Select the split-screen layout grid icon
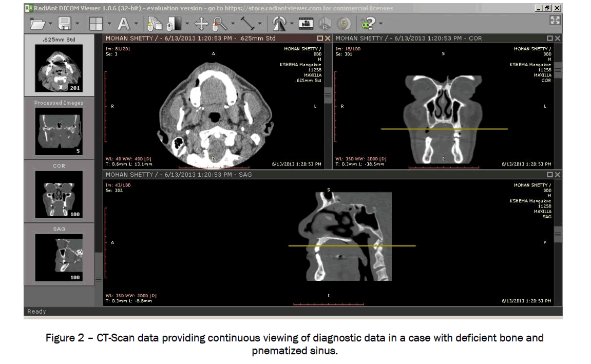Viewport: 591px width, 364px height. click(x=95, y=23)
